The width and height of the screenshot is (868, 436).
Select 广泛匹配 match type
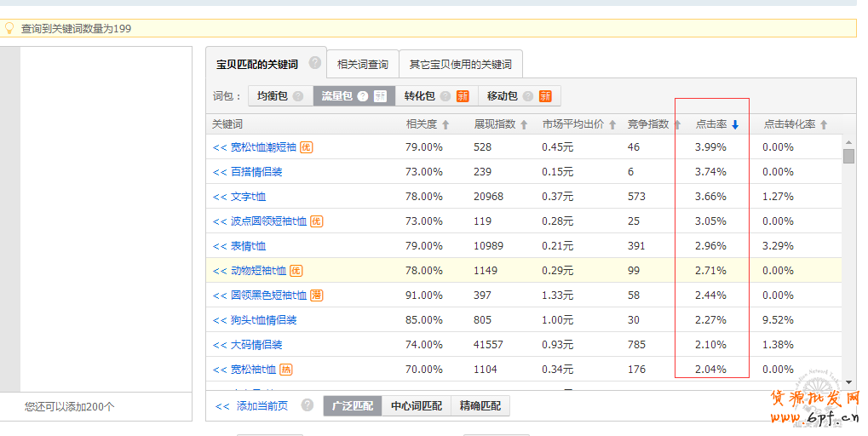coord(353,406)
